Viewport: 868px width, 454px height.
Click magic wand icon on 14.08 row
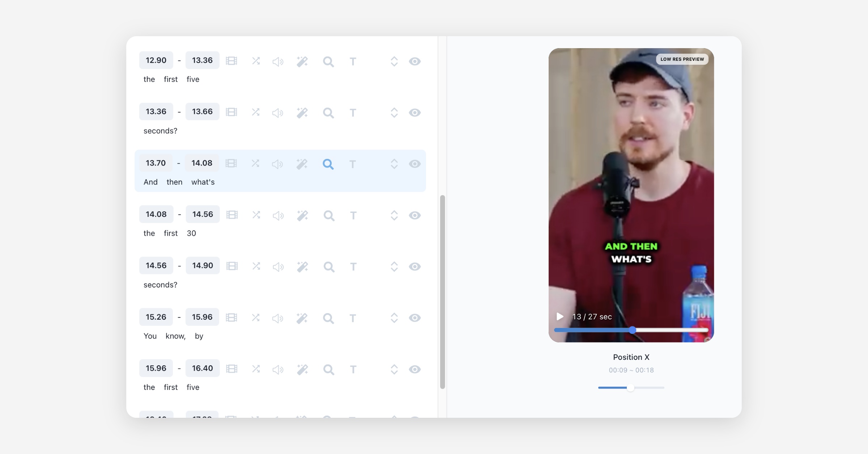click(x=302, y=215)
